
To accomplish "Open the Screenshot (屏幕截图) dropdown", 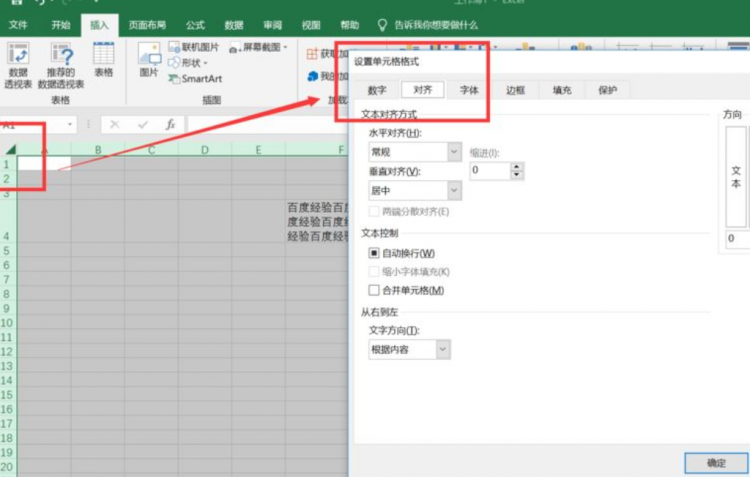I will tap(258, 47).
